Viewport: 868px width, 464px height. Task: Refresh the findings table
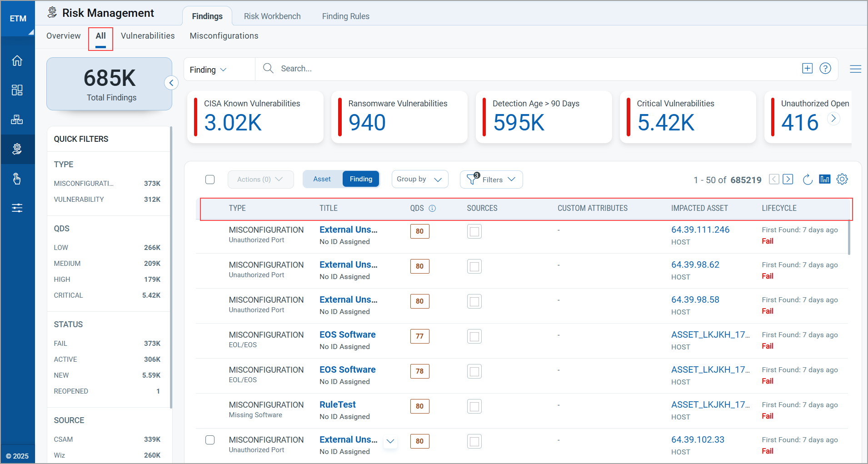click(808, 180)
